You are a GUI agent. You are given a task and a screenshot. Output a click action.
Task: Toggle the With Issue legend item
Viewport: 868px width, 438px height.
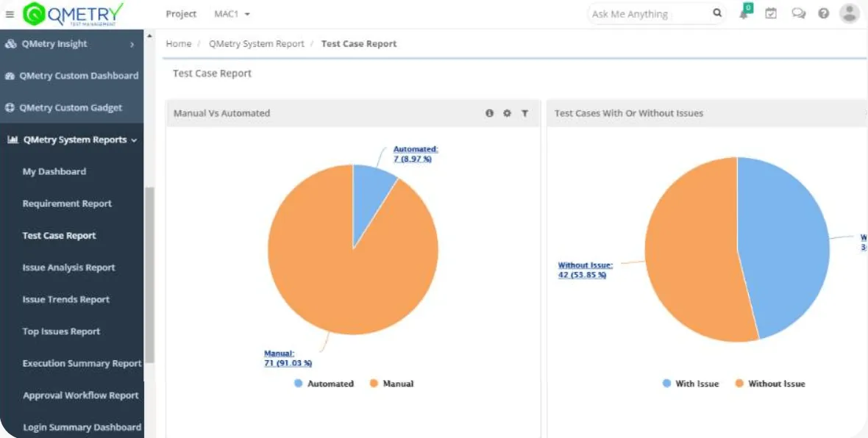click(x=691, y=384)
